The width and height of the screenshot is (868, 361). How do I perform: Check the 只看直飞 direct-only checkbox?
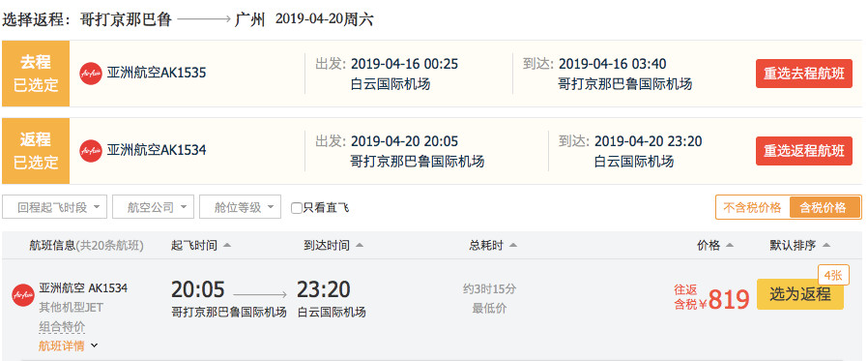click(297, 208)
